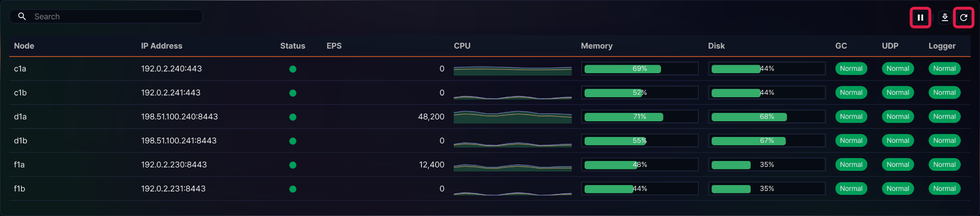The height and width of the screenshot is (216, 980).
Task: Click the 12,400 EPS value
Action: click(x=432, y=165)
